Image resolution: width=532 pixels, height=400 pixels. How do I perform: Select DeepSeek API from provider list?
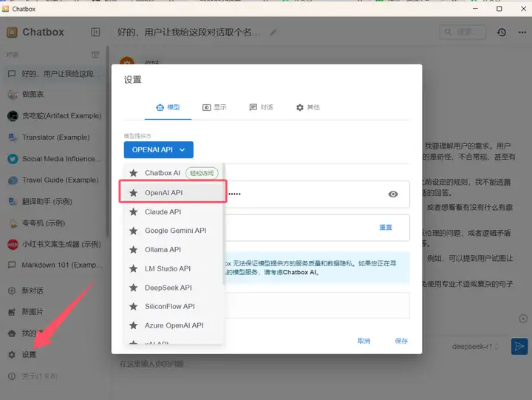[173, 288]
